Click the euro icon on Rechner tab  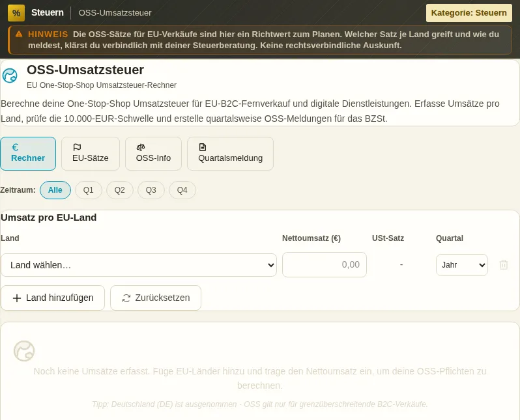click(x=15, y=147)
